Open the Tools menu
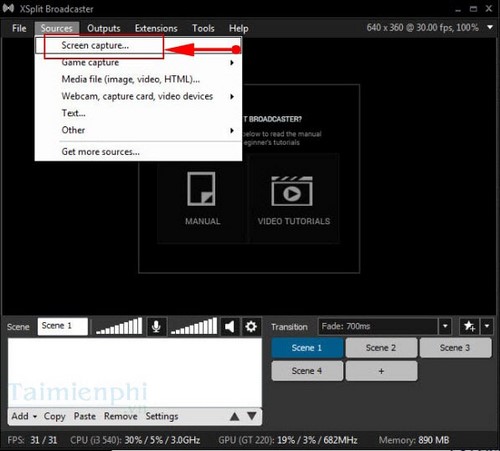Viewport: 500px width, 451px height. pos(203,28)
